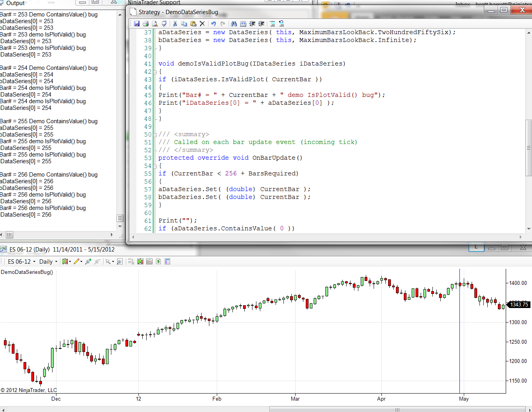Click the Print icon in editor toolbar
532x412 pixels.
146,24
